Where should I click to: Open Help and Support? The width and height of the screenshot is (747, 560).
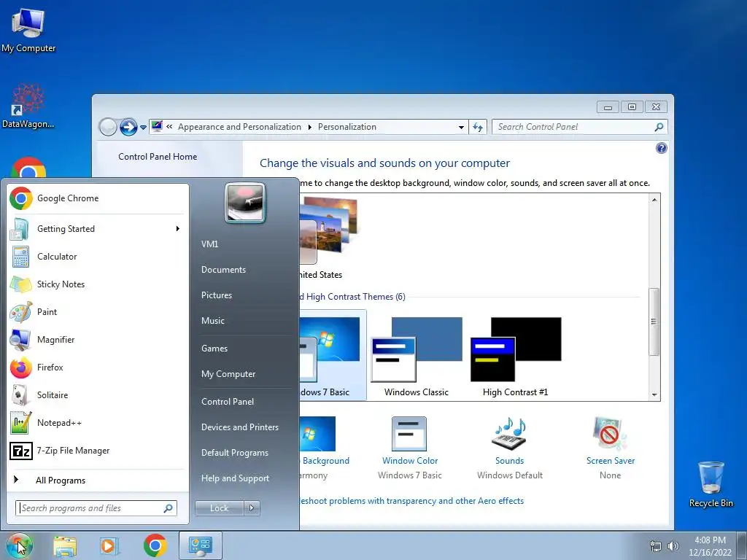pyautogui.click(x=236, y=478)
